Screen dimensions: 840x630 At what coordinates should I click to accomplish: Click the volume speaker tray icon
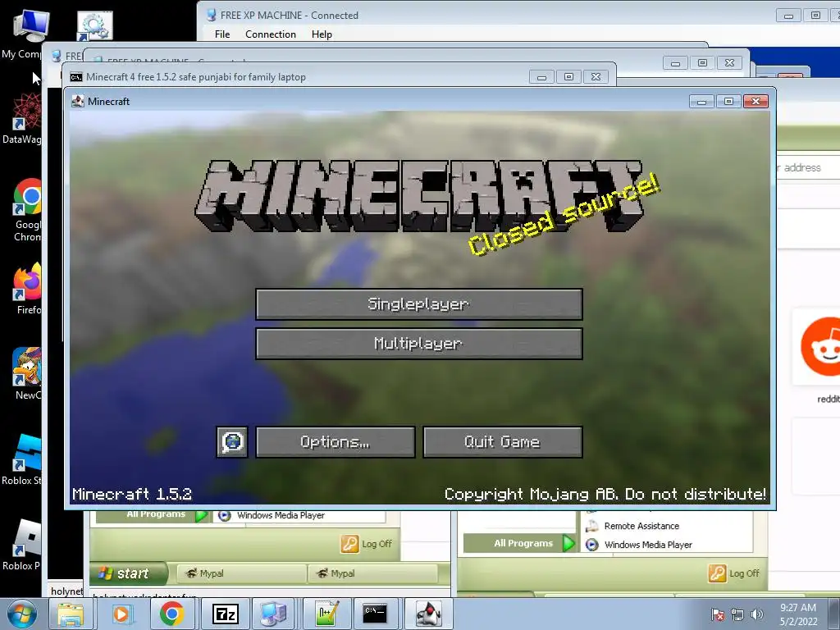[x=757, y=614]
